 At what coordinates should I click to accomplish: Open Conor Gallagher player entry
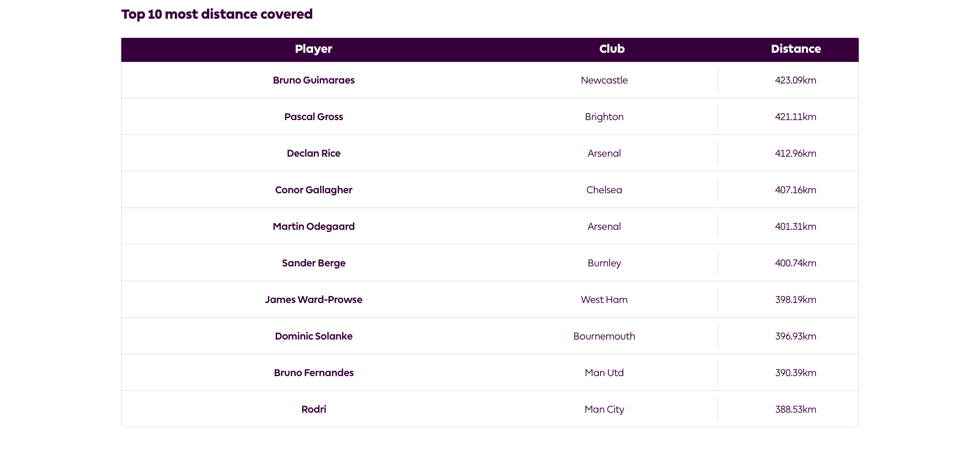[x=314, y=190]
